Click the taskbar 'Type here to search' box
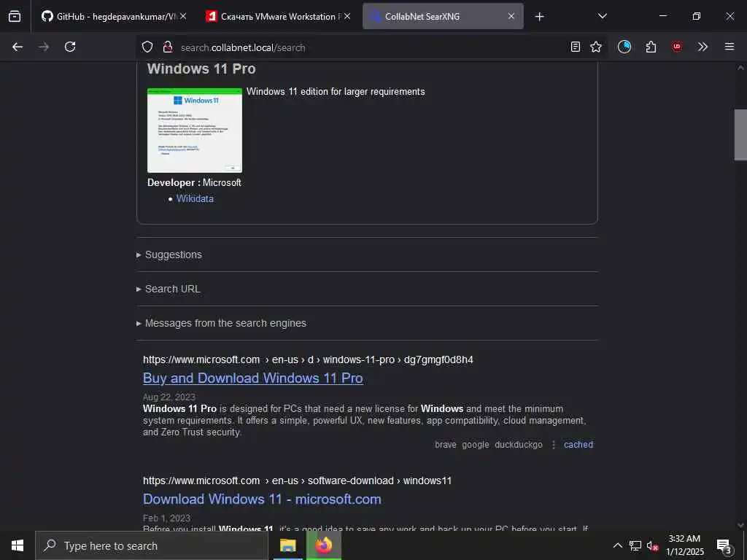 pyautogui.click(x=152, y=545)
